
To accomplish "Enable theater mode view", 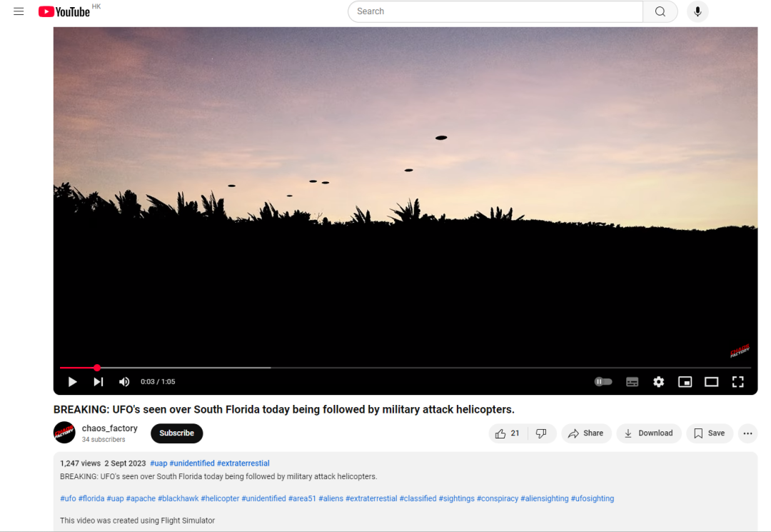I will click(711, 382).
